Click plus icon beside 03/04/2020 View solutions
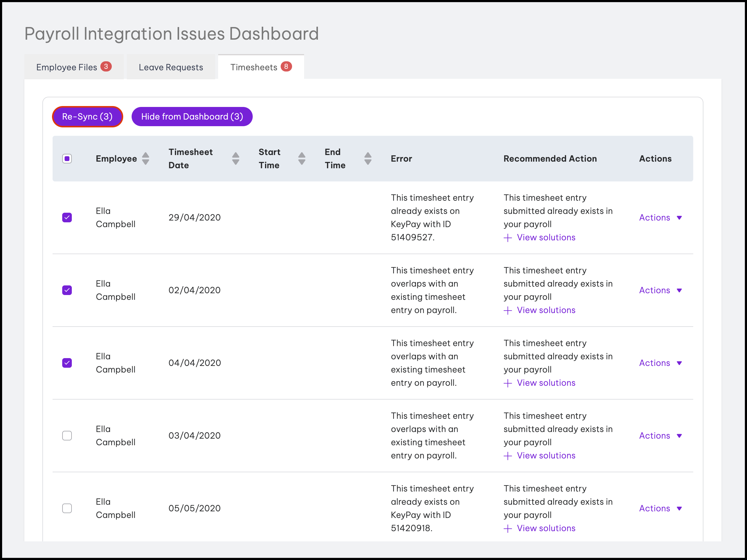This screenshot has height=560, width=747. pos(508,456)
